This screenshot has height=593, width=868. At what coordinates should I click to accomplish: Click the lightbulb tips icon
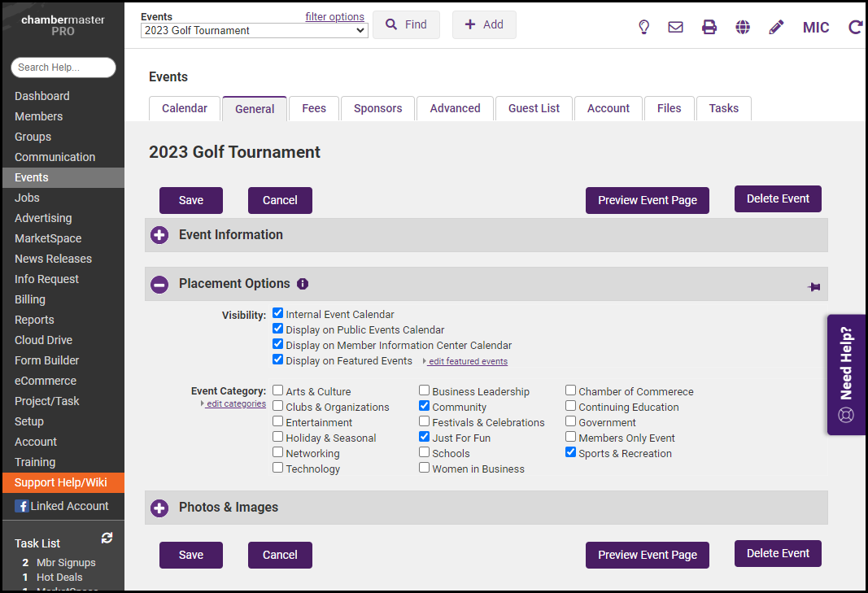click(643, 27)
